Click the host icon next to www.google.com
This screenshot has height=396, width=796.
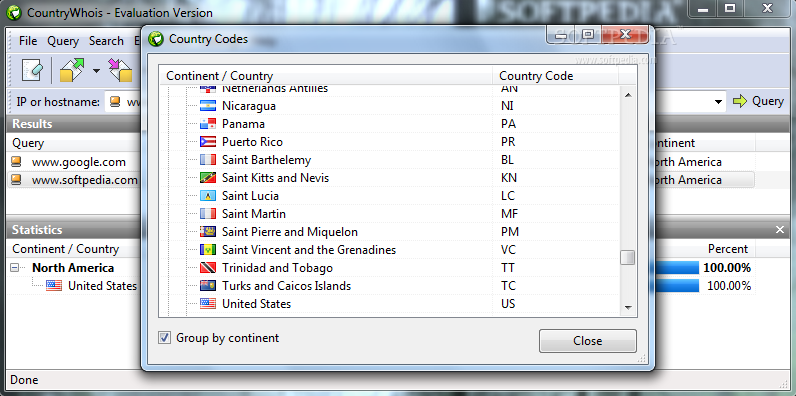point(17,162)
